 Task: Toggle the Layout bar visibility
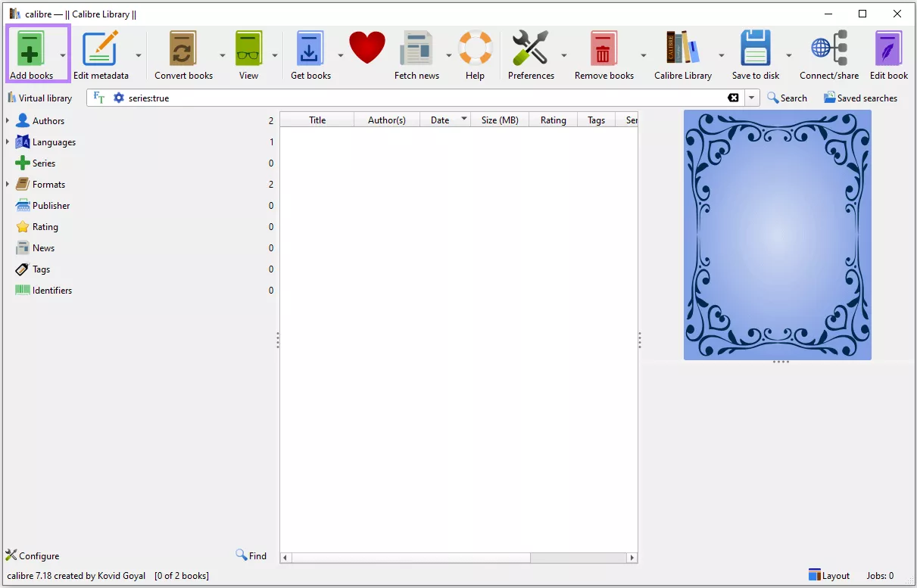[x=828, y=575]
